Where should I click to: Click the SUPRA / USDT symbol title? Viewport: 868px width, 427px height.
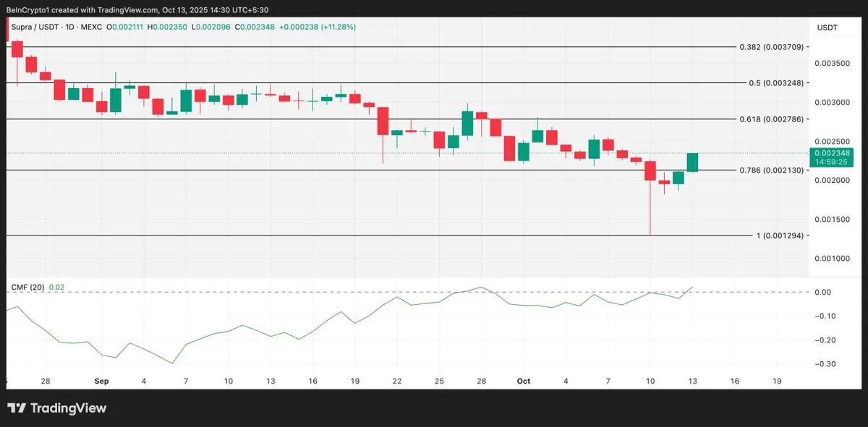point(32,27)
